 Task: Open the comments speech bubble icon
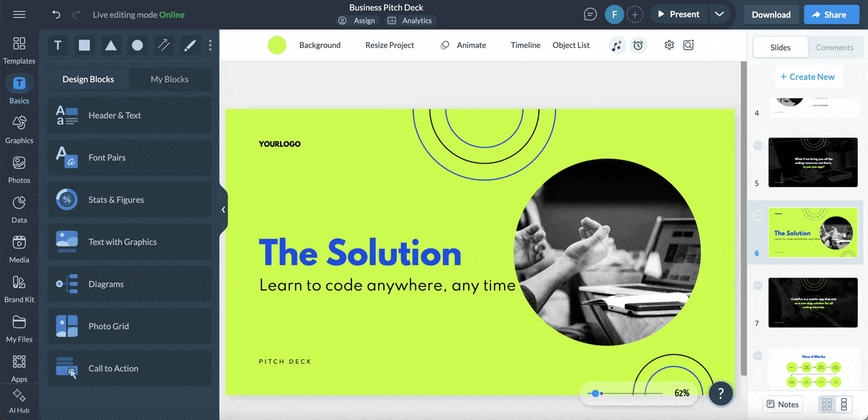point(591,14)
